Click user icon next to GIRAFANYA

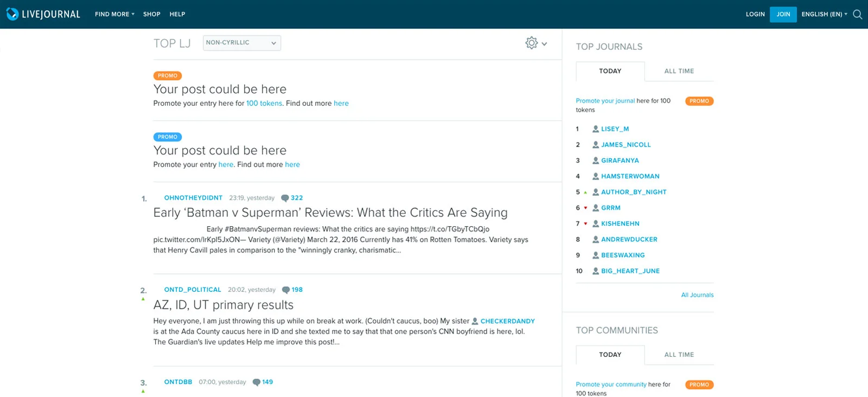596,161
